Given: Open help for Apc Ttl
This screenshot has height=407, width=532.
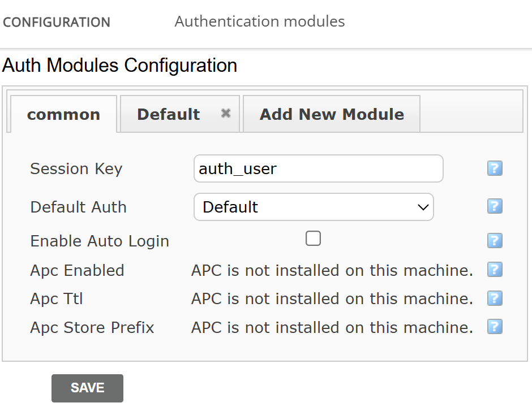Looking at the screenshot, I should [x=494, y=298].
